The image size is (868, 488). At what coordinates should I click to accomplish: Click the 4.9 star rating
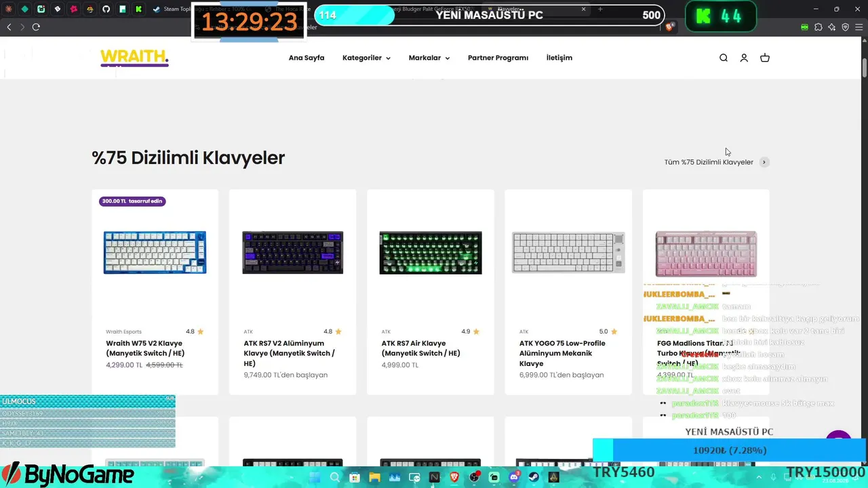coord(471,332)
